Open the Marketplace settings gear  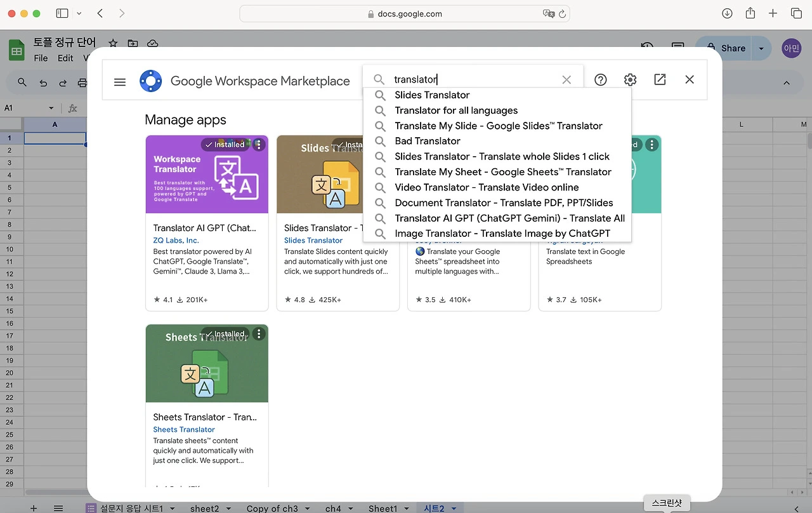coord(630,79)
